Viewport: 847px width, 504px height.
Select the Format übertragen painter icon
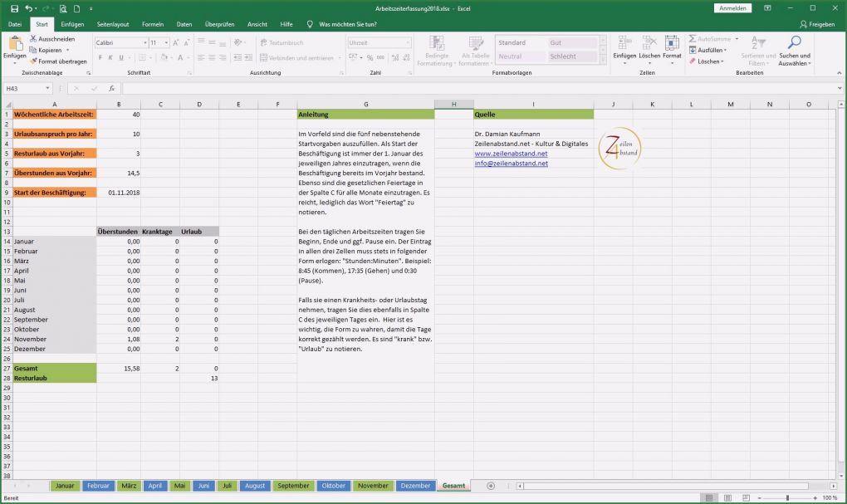[36, 61]
